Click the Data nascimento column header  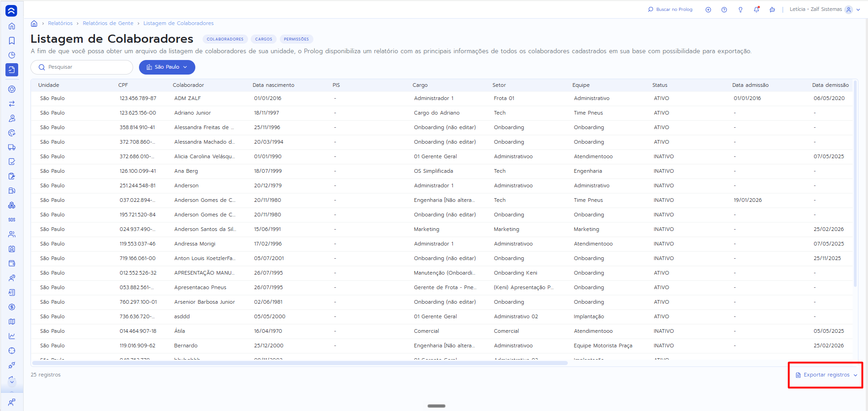click(x=273, y=85)
